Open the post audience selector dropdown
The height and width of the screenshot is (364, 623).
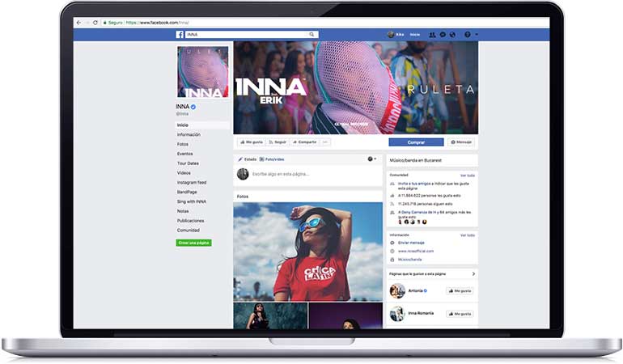coord(371,159)
